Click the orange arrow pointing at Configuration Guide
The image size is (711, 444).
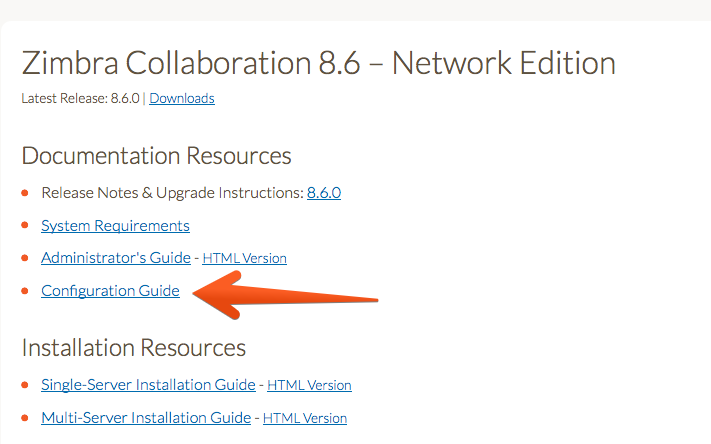pyautogui.click(x=285, y=296)
